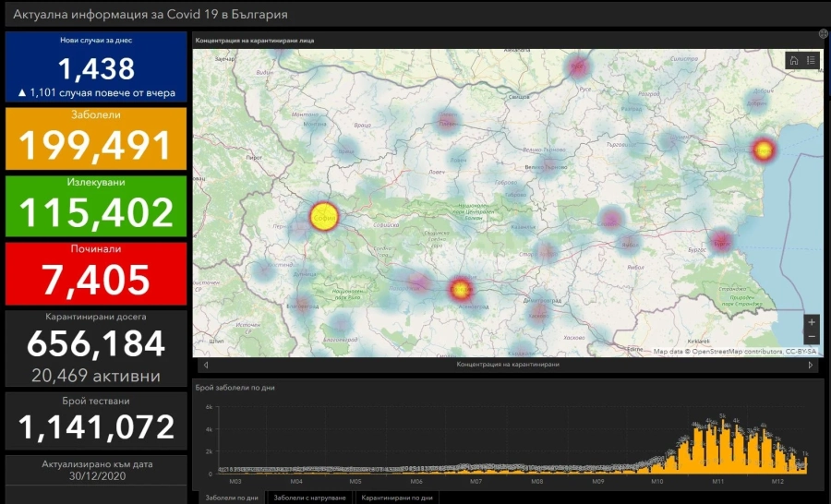The image size is (831, 504).
Task: Click the dashboard title Актуална информация за Covid 19
Action: (x=150, y=15)
